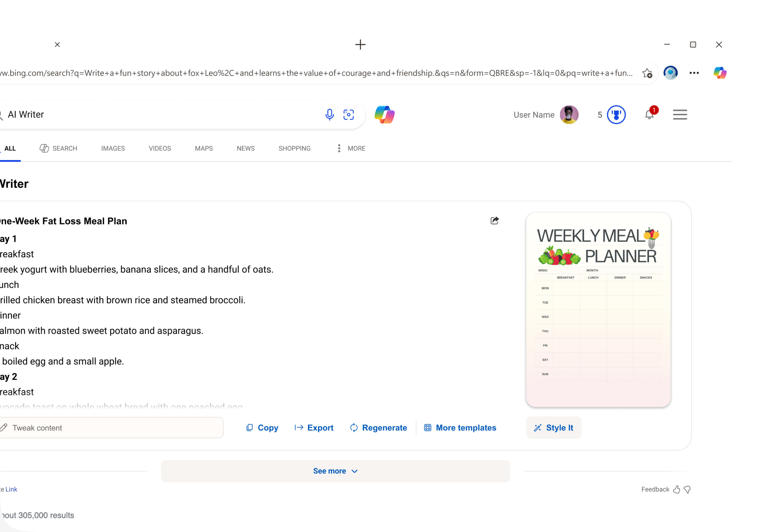Export the generated content
The image size is (769, 532).
coord(314,428)
